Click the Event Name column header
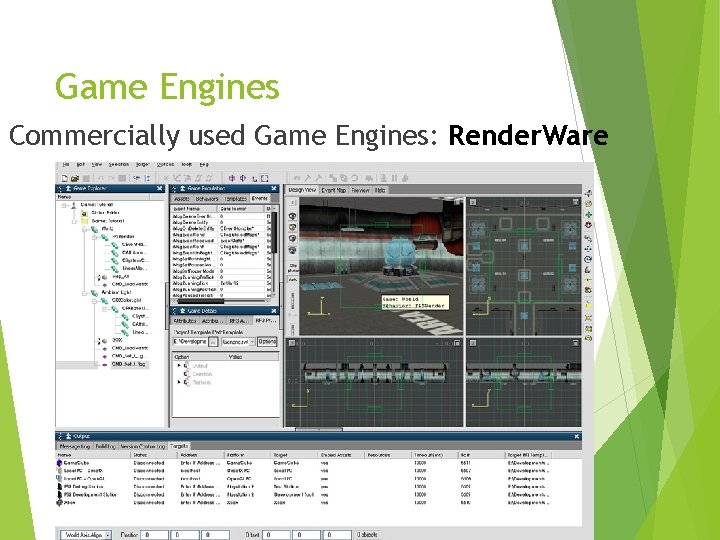 195,209
